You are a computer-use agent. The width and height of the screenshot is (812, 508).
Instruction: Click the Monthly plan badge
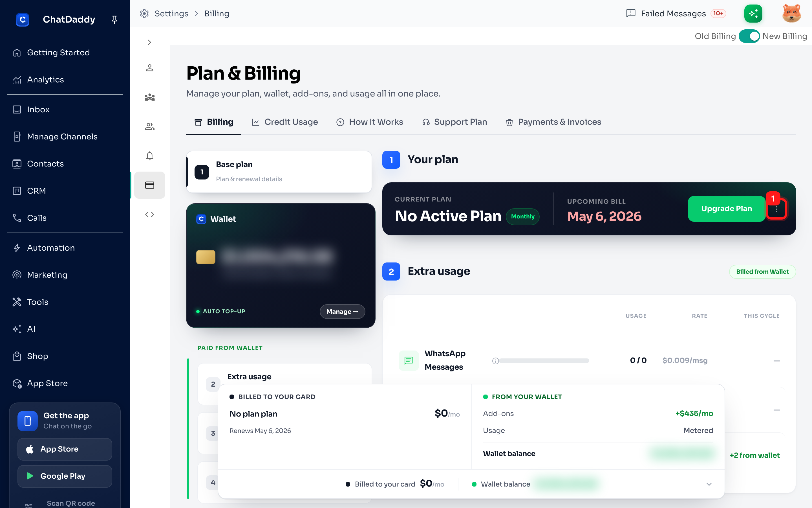click(x=522, y=217)
